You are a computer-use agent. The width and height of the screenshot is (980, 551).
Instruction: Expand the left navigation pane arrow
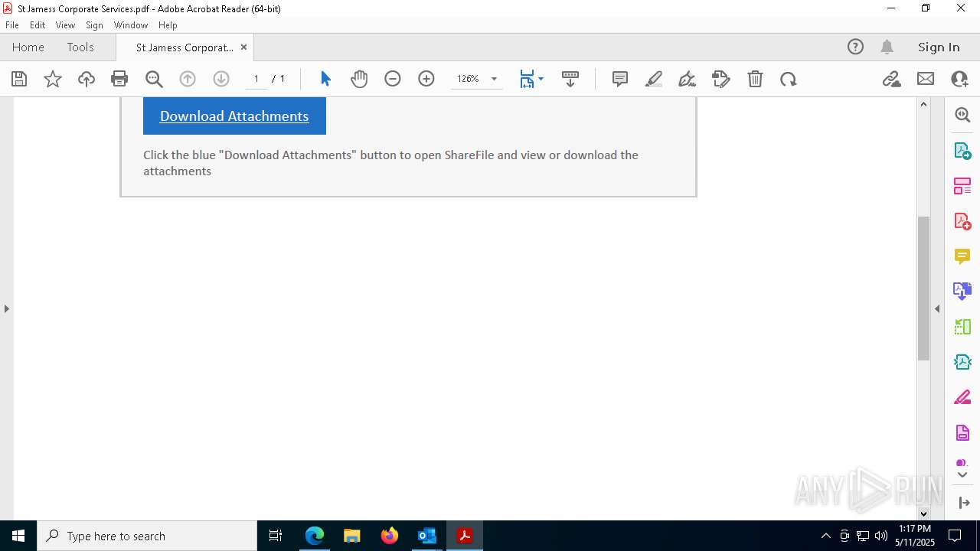click(x=7, y=308)
